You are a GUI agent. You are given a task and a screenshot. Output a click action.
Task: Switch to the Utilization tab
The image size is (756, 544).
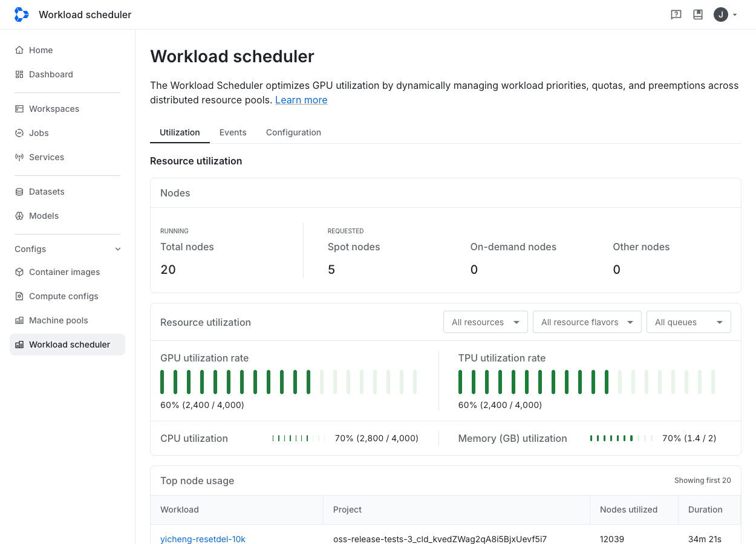point(180,132)
